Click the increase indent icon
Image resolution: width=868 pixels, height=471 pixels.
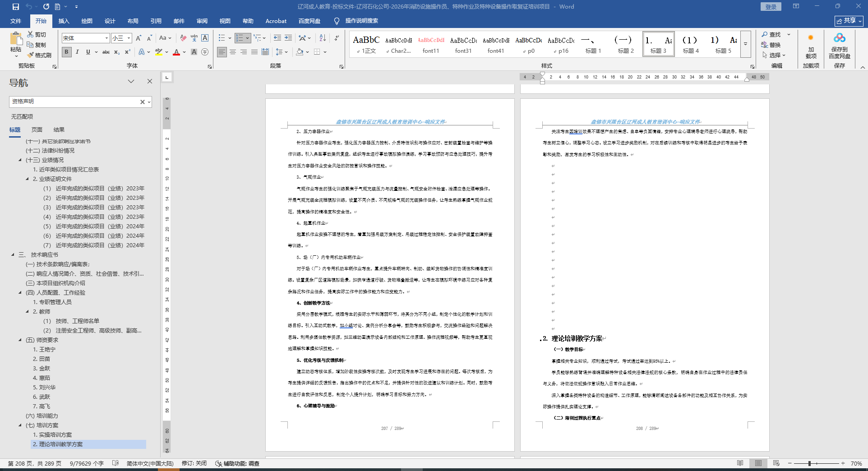pos(288,38)
